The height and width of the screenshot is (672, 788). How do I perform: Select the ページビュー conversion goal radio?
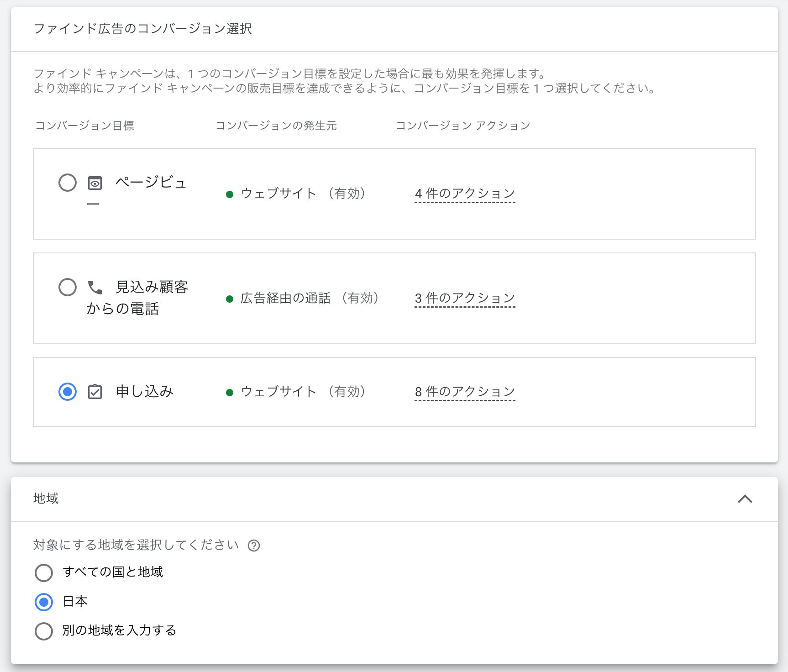[x=68, y=183]
